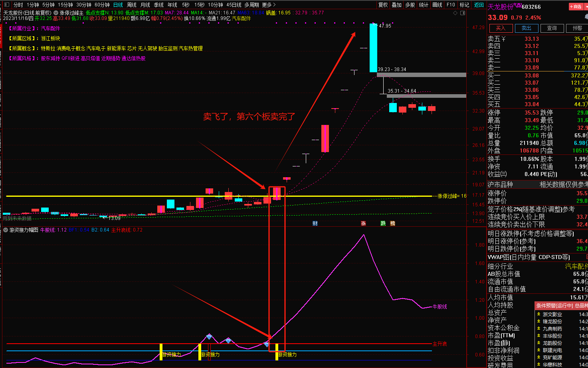Select the 周线 period tab
Screen dimensions: 588x368
pyautogui.click(x=132, y=5)
